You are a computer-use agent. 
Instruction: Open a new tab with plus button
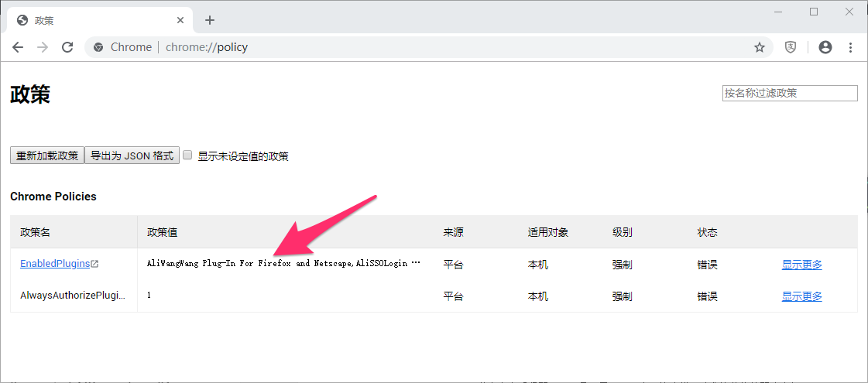coord(209,20)
